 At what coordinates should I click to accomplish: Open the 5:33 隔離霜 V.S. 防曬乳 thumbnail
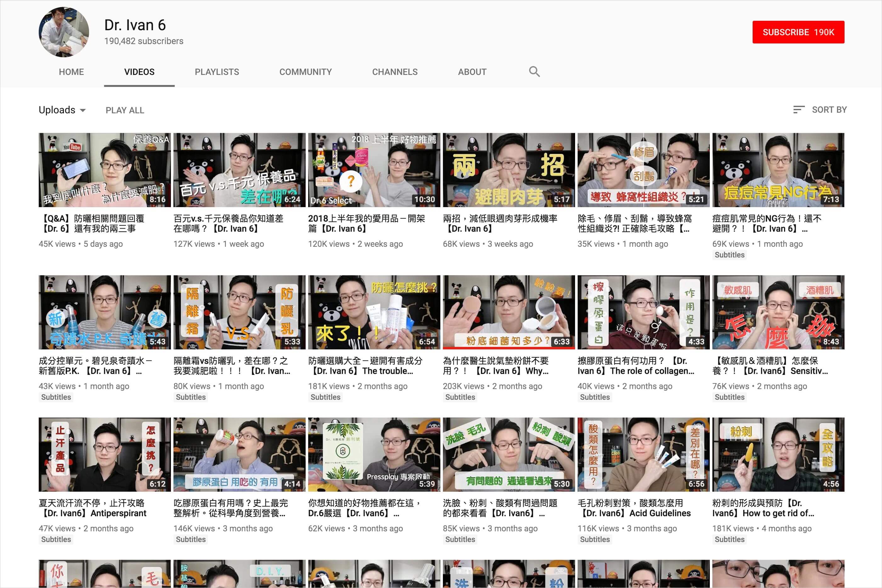coord(239,312)
